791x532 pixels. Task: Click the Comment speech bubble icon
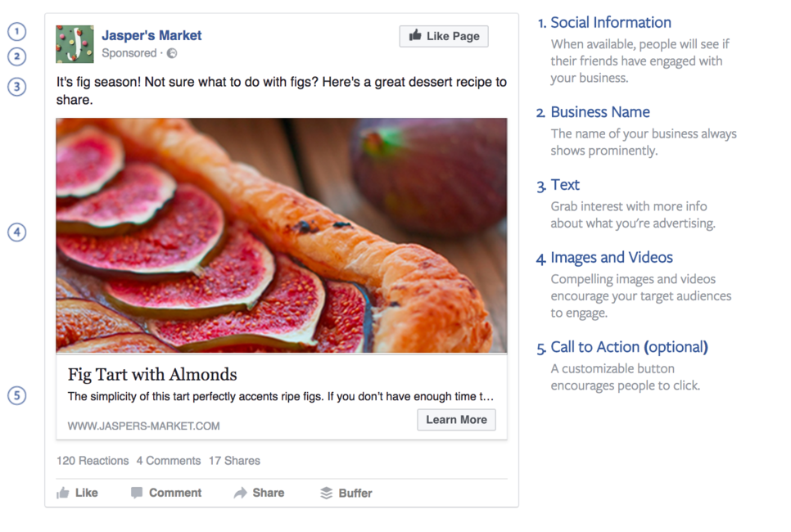(x=137, y=493)
